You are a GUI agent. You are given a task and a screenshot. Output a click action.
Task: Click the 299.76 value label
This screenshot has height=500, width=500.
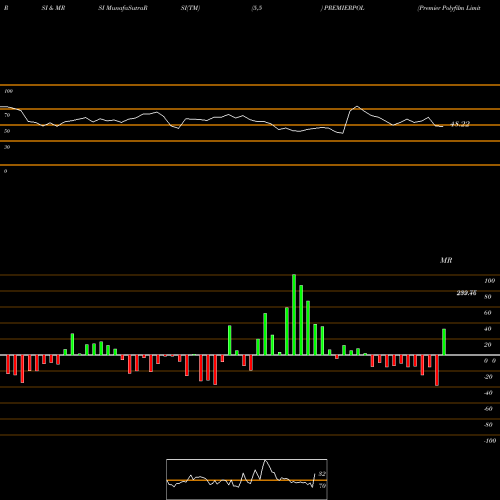tap(466, 293)
